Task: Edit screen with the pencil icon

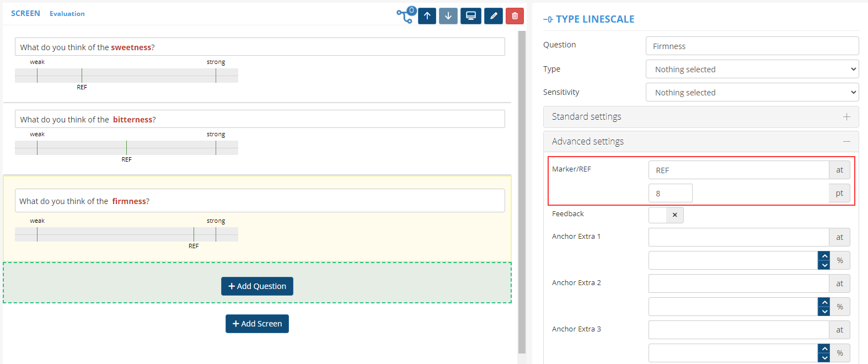Action: [494, 16]
